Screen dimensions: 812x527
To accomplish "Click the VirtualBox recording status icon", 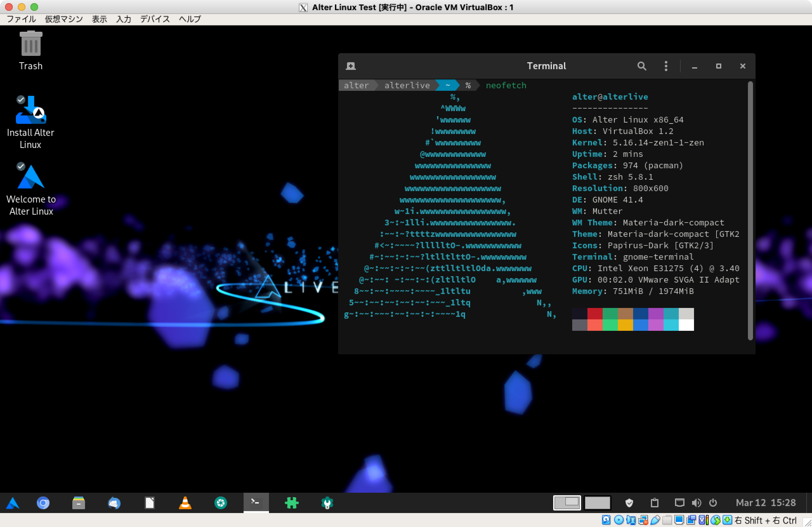I will 691,520.
